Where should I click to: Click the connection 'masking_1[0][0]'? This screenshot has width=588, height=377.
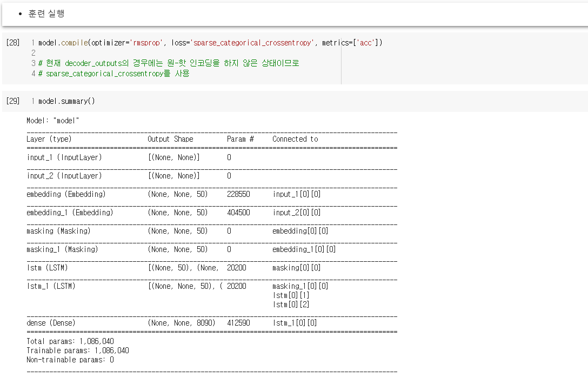300,286
